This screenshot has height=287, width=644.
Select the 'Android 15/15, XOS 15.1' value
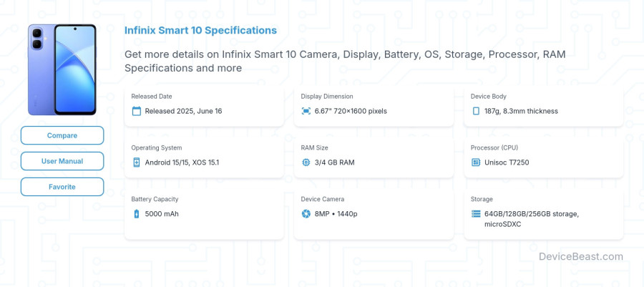182,162
